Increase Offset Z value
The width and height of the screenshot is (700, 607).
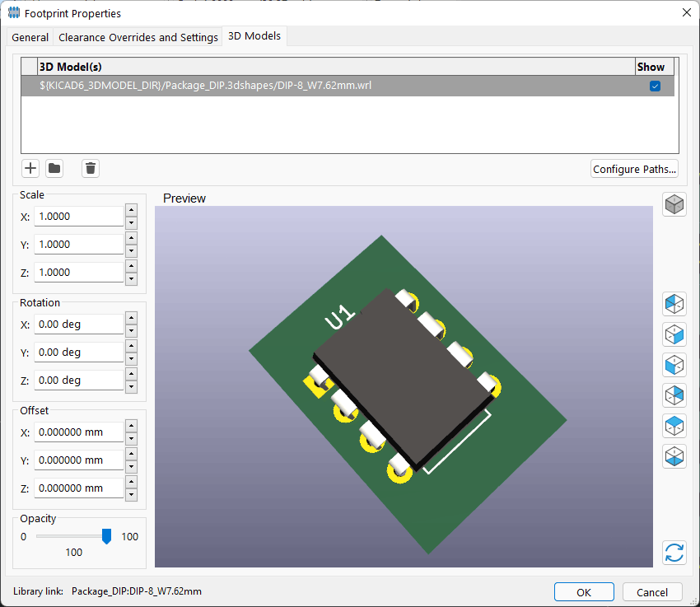coord(131,482)
